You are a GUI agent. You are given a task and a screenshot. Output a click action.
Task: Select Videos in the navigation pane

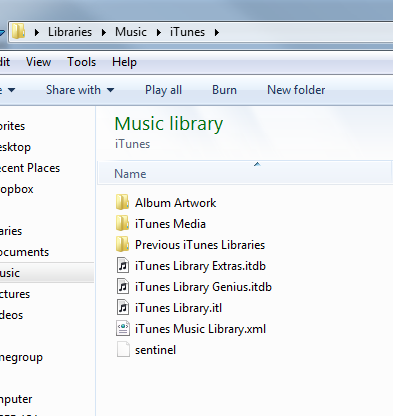pos(12,315)
